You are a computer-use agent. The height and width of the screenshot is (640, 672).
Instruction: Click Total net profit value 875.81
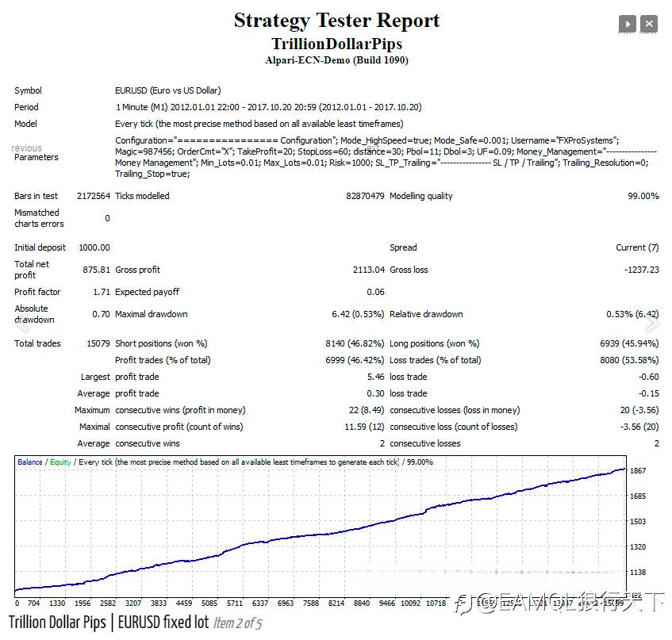point(97,270)
